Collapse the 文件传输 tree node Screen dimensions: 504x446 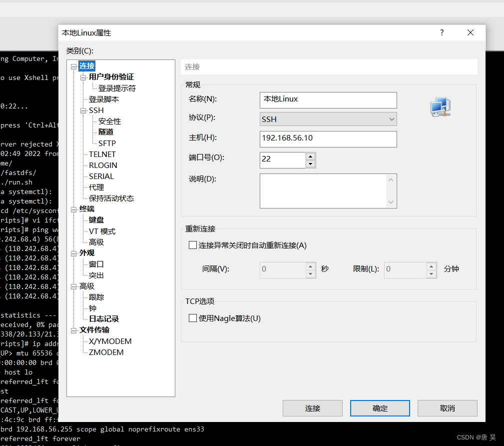[x=73, y=330]
